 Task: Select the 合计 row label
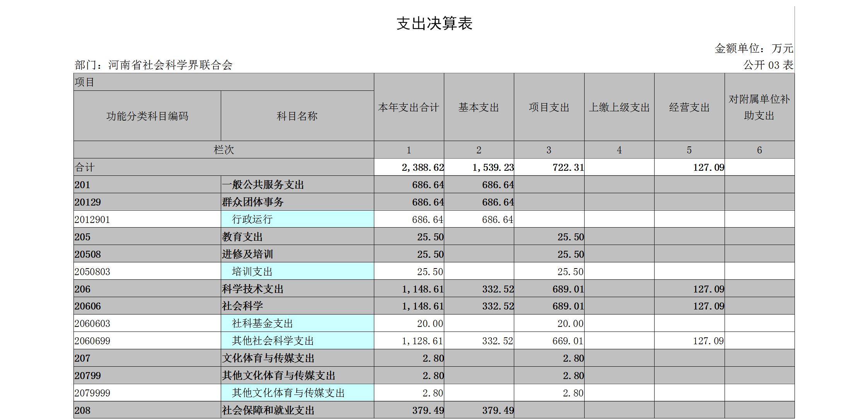[x=224, y=167]
